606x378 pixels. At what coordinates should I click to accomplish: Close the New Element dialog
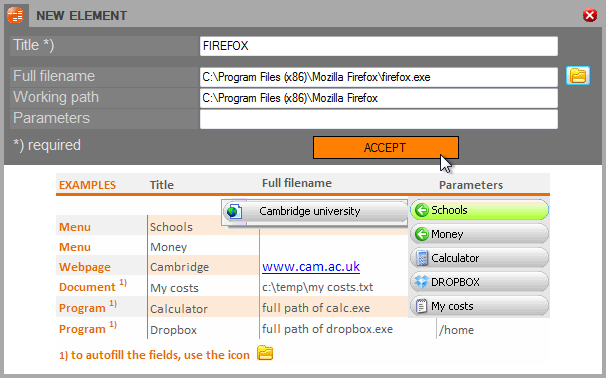tap(590, 15)
